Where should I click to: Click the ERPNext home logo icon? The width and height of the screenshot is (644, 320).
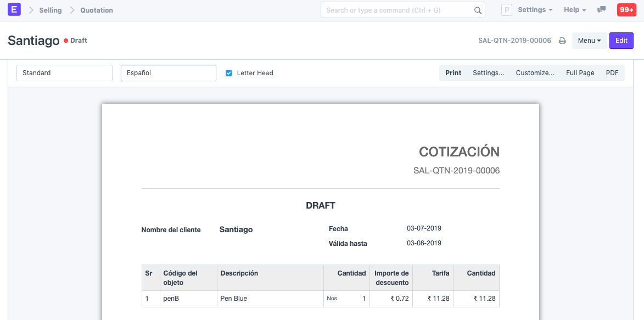tap(14, 10)
